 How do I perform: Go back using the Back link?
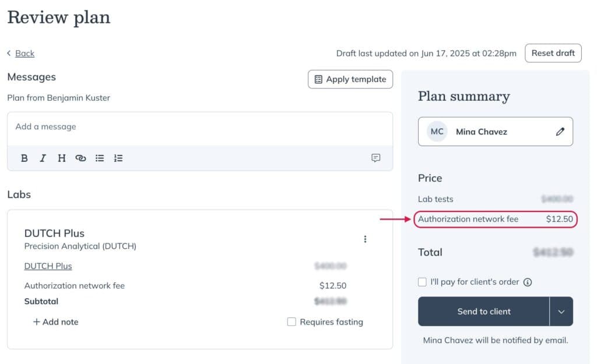pos(24,53)
